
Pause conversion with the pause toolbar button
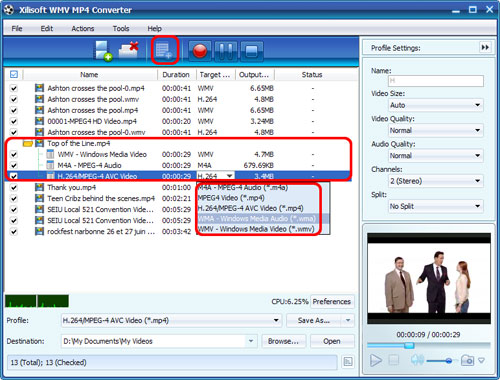click(226, 51)
